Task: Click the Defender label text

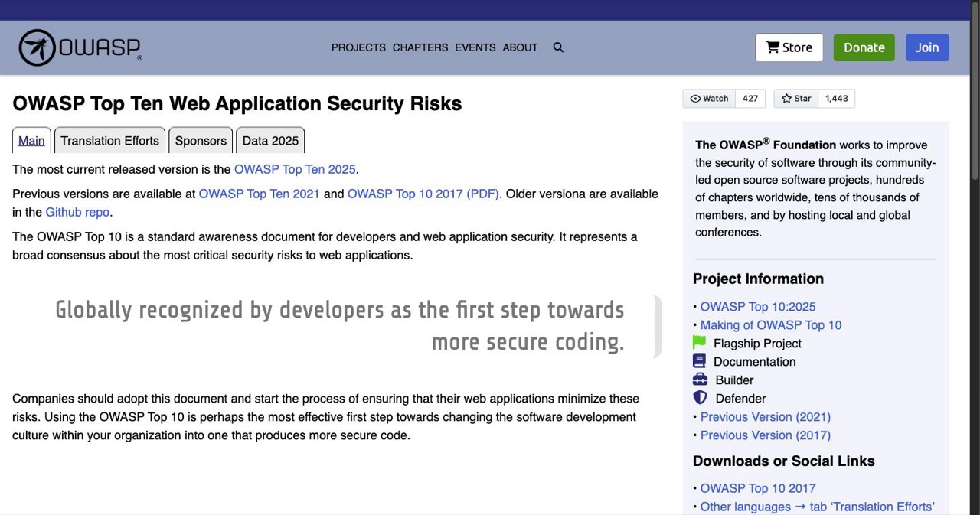Action: point(740,398)
